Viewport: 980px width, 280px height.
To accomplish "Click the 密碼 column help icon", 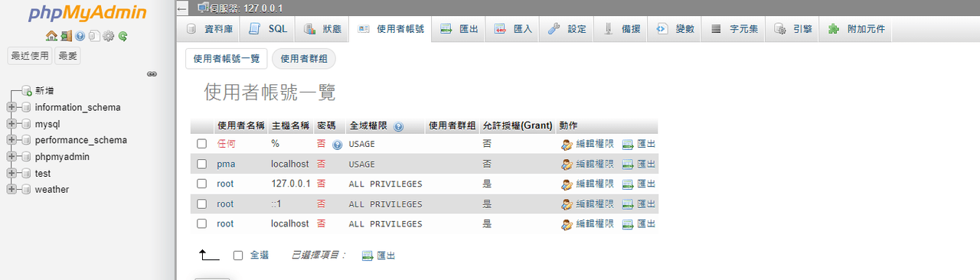I will tap(337, 145).
